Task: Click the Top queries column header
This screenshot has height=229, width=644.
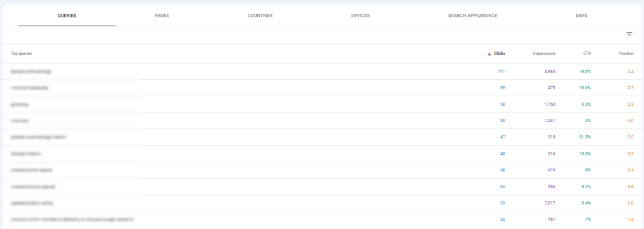Action: tap(21, 53)
